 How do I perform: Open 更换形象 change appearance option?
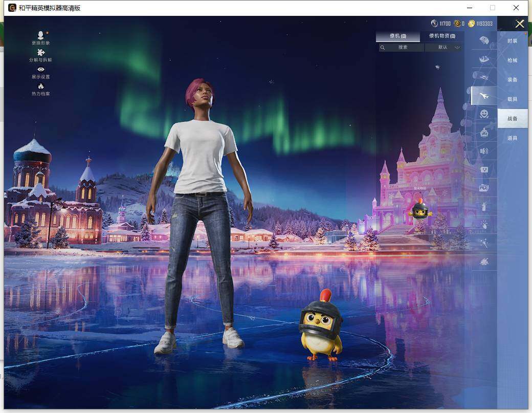pos(41,38)
